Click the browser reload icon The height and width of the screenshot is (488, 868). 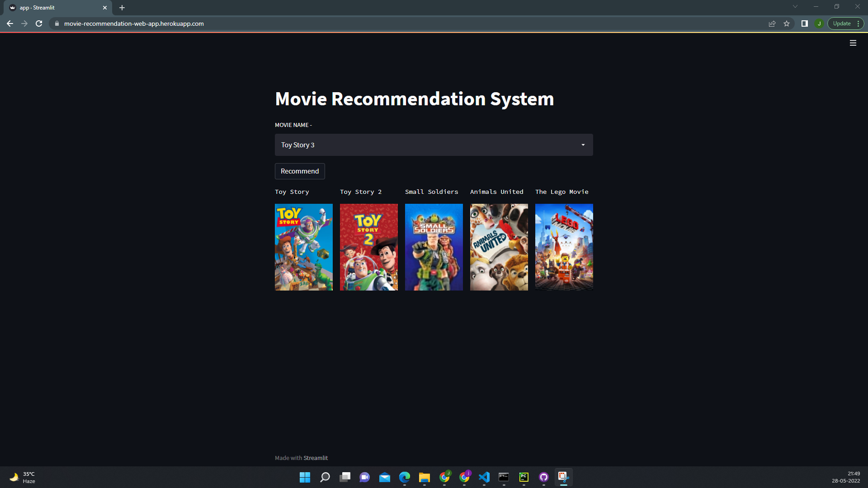click(x=39, y=23)
